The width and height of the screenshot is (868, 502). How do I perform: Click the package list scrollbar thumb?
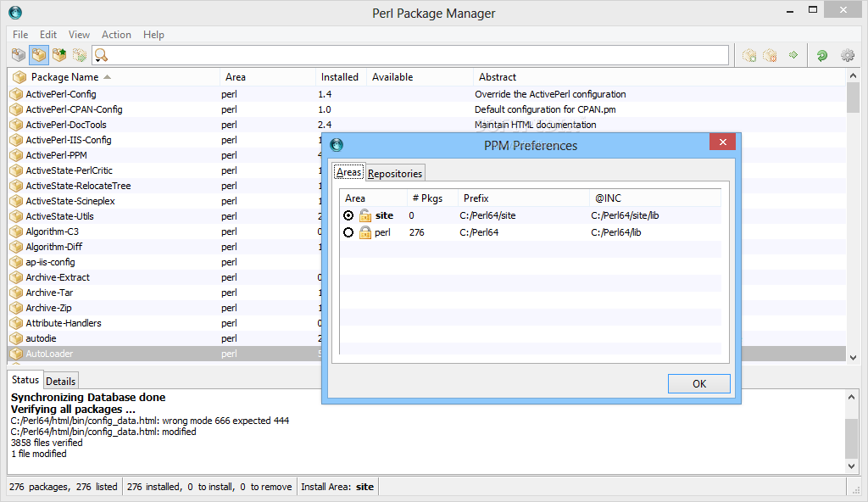tap(853, 98)
